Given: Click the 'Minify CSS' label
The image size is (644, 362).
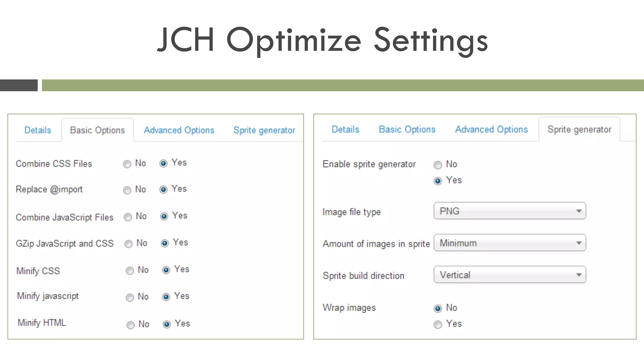Looking at the screenshot, I should pos(38,271).
